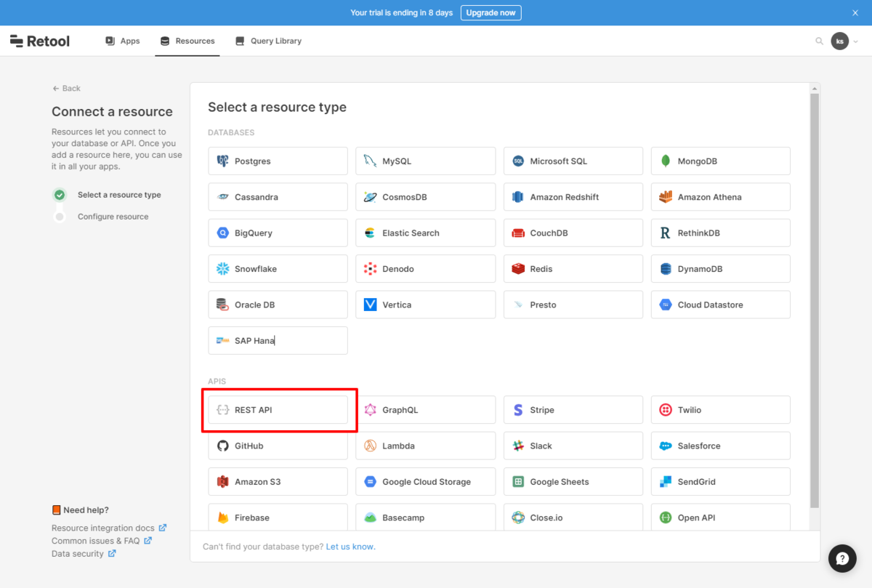Image resolution: width=872 pixels, height=588 pixels.
Task: Select the Close.io resource
Action: coord(573,517)
